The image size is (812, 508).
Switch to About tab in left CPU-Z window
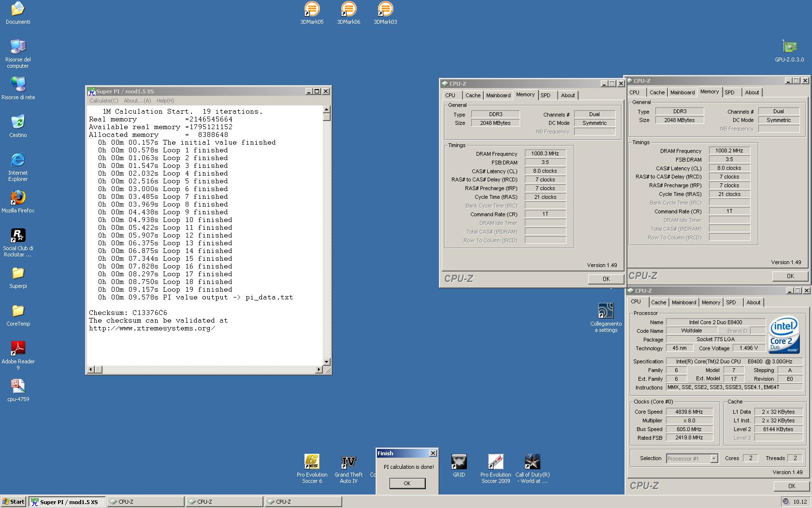point(568,95)
